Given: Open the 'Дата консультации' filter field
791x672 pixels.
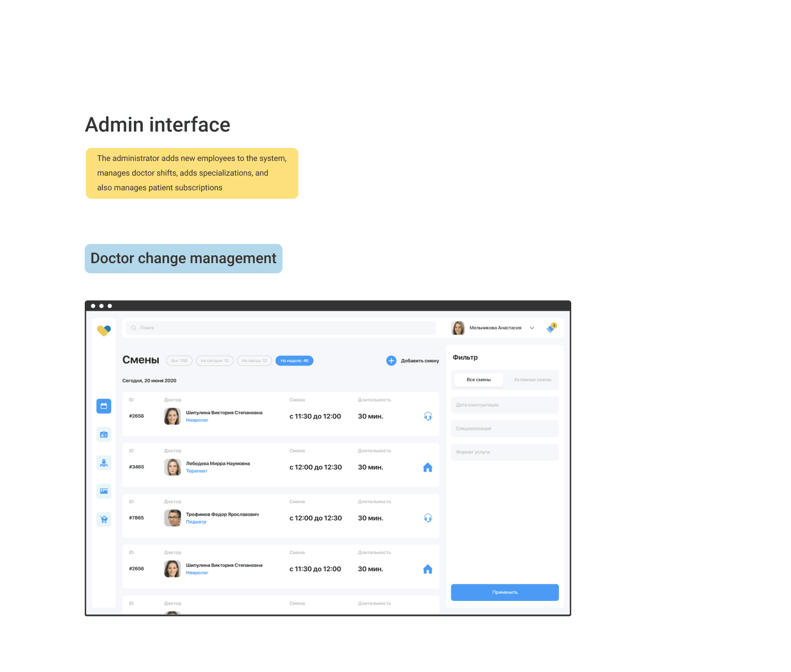Looking at the screenshot, I should pyautogui.click(x=505, y=405).
